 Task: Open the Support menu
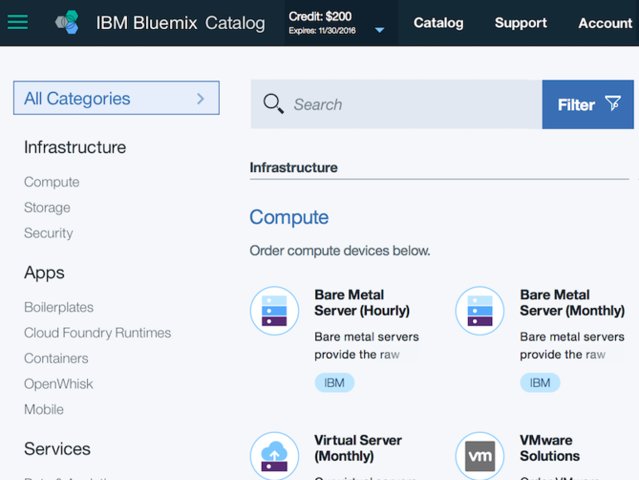[x=520, y=23]
